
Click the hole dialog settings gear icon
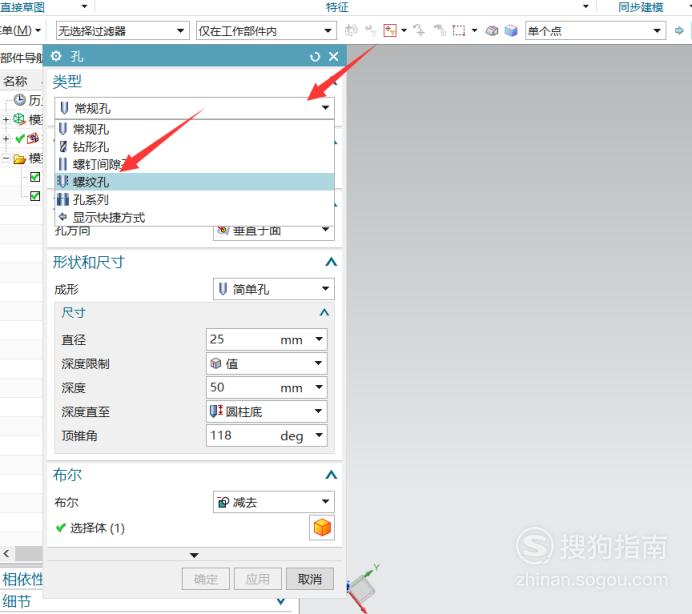coord(56,56)
